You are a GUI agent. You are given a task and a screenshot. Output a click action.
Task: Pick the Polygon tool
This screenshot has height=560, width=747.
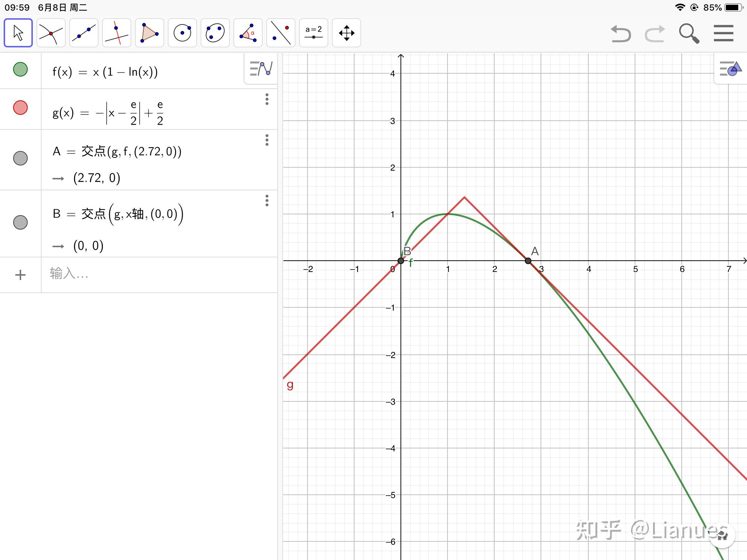150,33
